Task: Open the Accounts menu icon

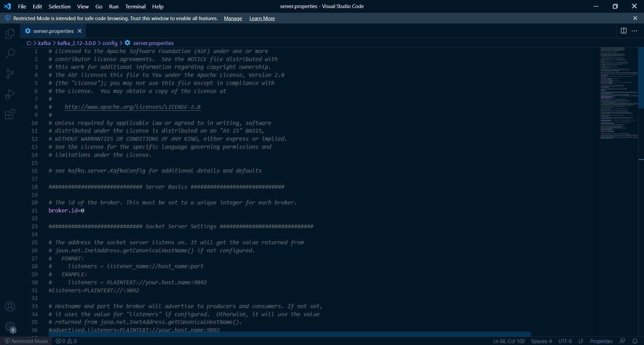Action: pyautogui.click(x=10, y=306)
